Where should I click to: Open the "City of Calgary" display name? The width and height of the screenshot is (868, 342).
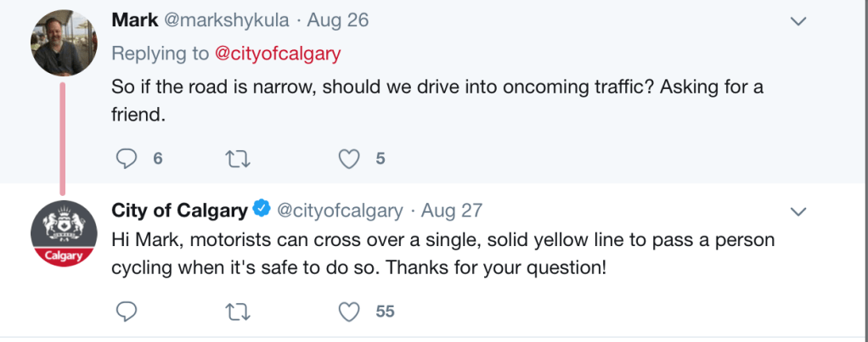pos(179,210)
